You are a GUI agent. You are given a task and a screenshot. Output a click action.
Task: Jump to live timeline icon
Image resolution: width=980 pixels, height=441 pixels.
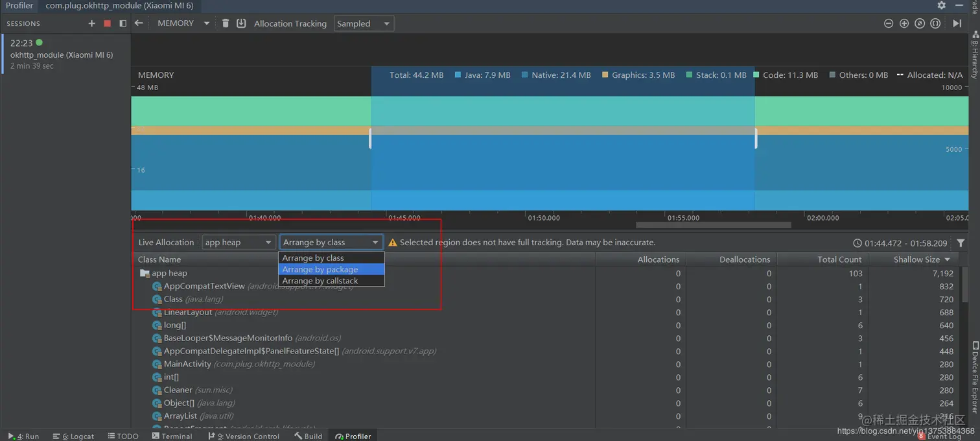[x=957, y=23]
